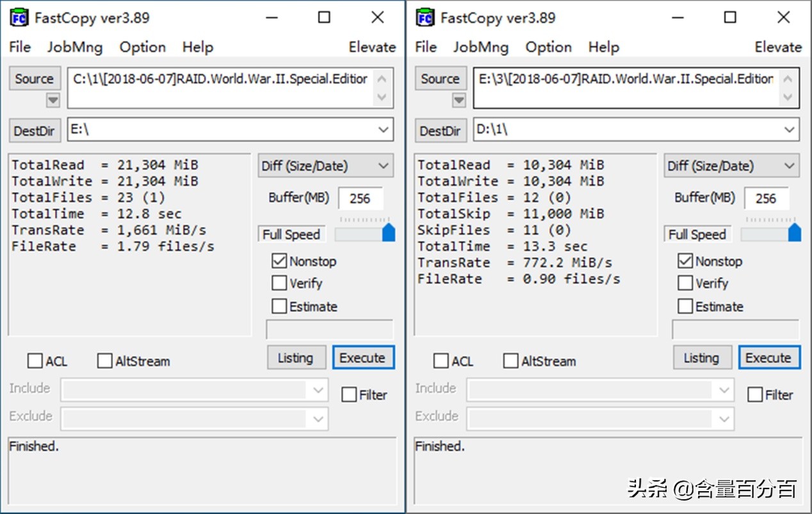Click Source button in left window
Viewport: 812px width, 514px height.
35,79
